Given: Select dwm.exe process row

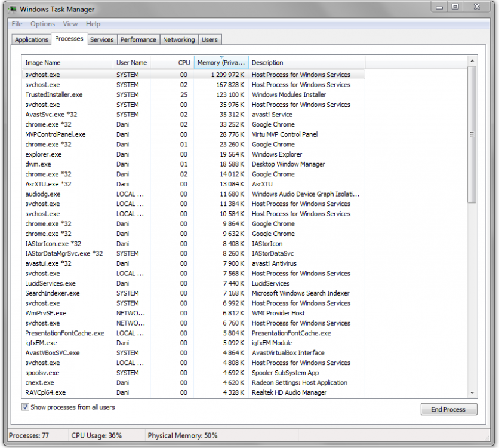Looking at the screenshot, I should [193, 164].
